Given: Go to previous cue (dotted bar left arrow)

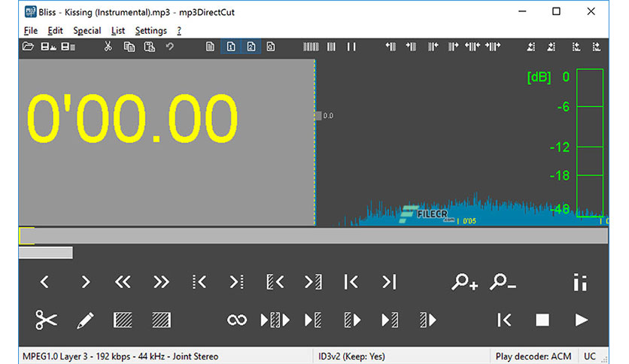Looking at the screenshot, I should [199, 282].
